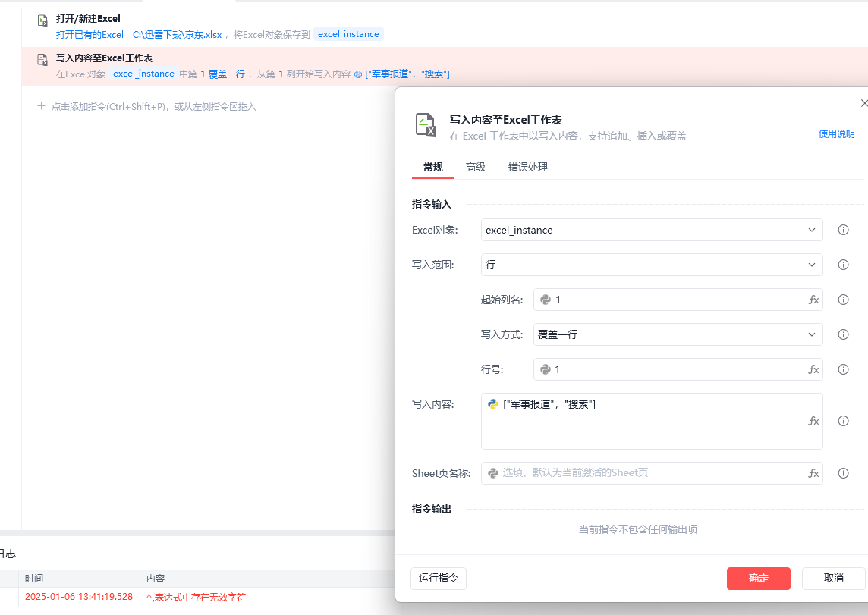The height and width of the screenshot is (615, 868).
Task: Click the 运行指令 button
Action: pyautogui.click(x=439, y=578)
